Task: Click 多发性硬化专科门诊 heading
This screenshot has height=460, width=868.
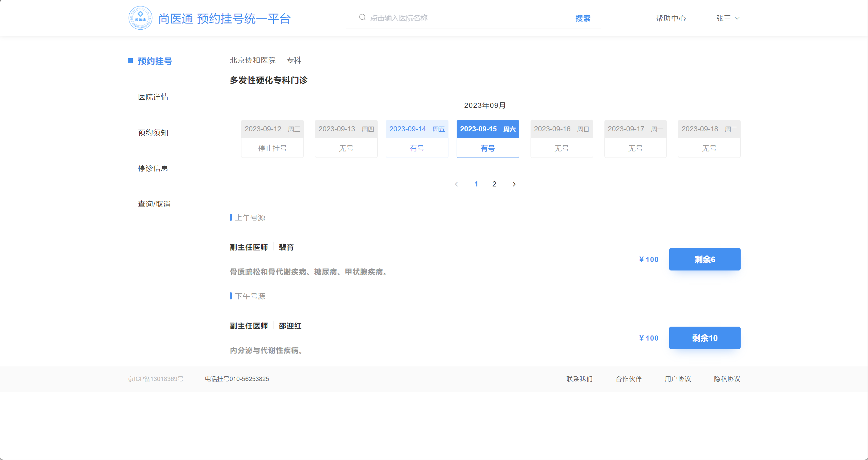Action: 269,80
